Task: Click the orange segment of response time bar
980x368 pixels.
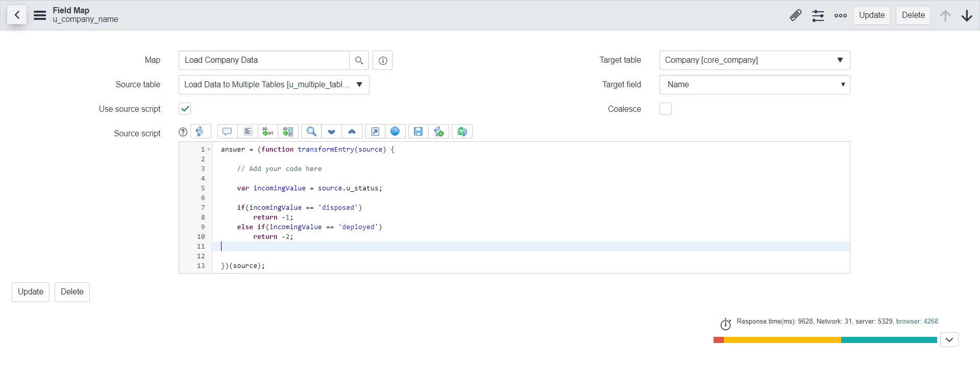Action: [782, 340]
